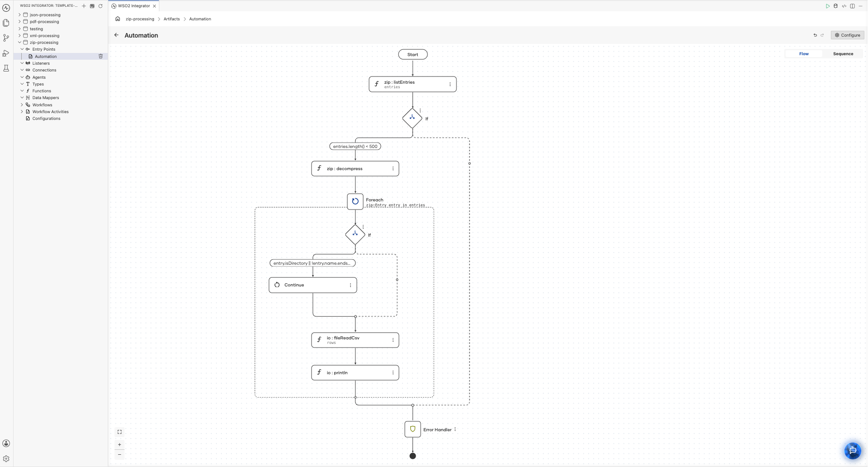
Task: Expand the Workflow Activities section
Action: click(22, 112)
